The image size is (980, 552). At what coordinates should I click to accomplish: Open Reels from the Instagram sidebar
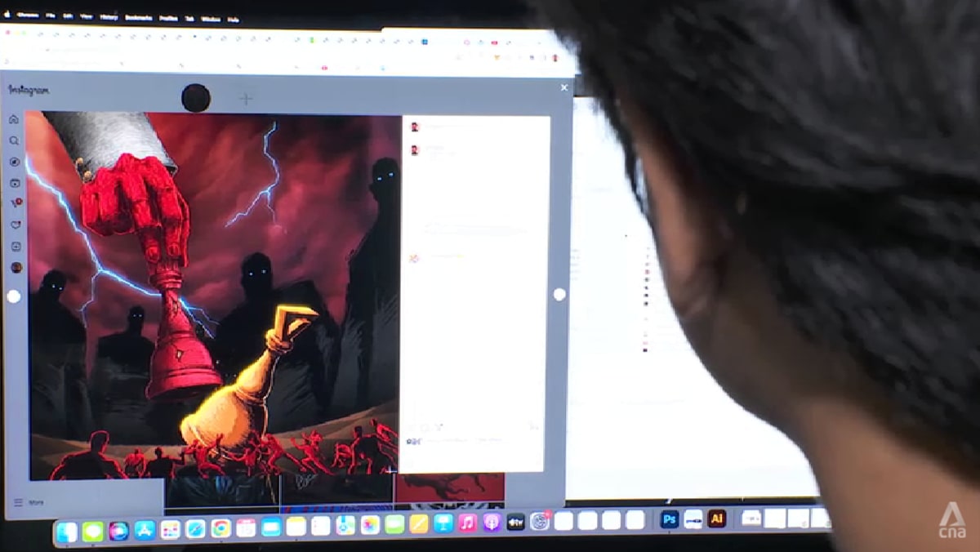click(x=15, y=183)
